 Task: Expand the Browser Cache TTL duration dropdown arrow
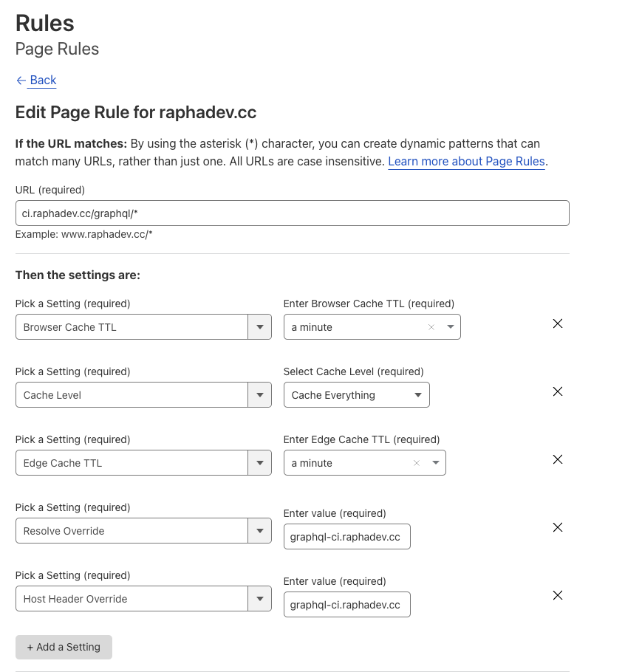click(x=451, y=327)
